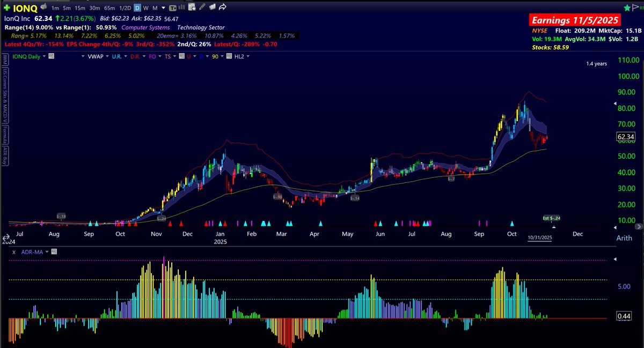
Task: Click the grid icon after TS
Action: [x=182, y=56]
